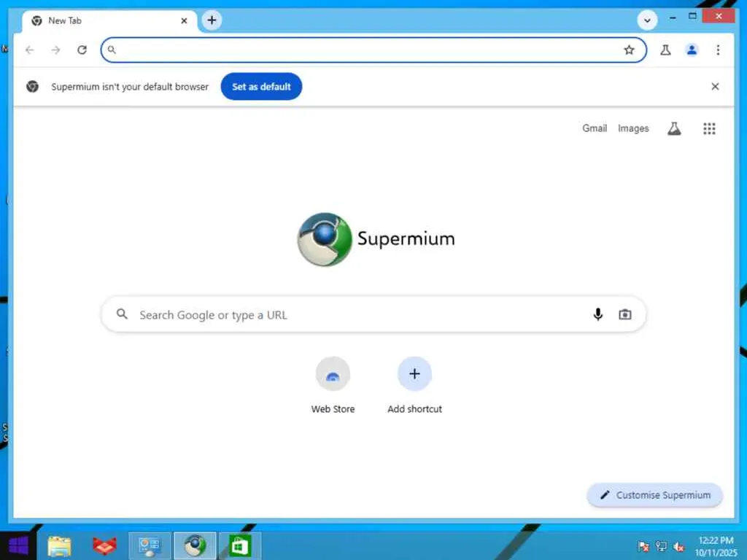Click the back navigation arrow

(29, 50)
